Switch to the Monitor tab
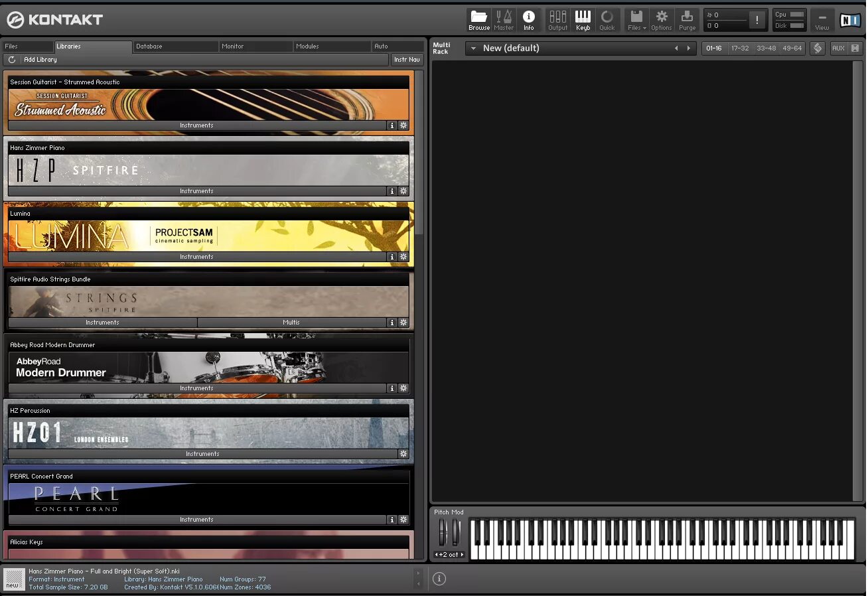The image size is (868, 596). (x=256, y=46)
